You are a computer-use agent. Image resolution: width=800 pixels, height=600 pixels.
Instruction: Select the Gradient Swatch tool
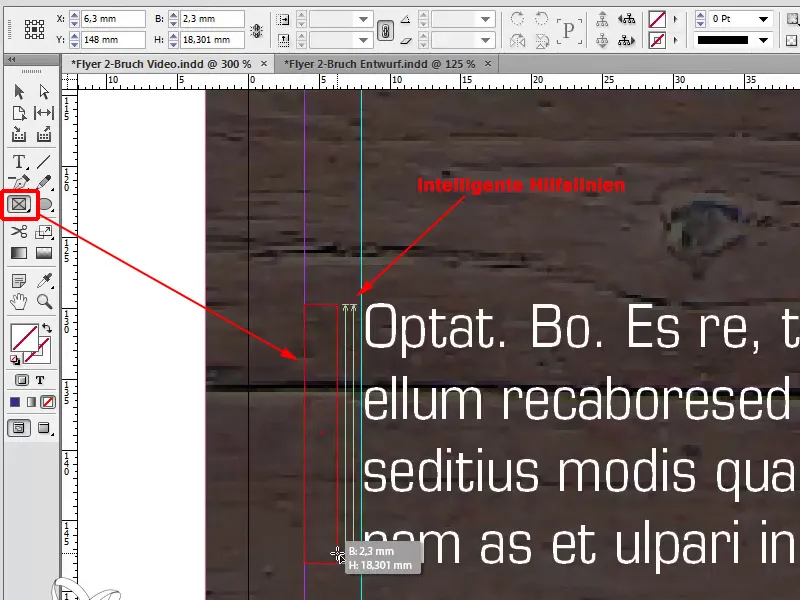click(19, 253)
